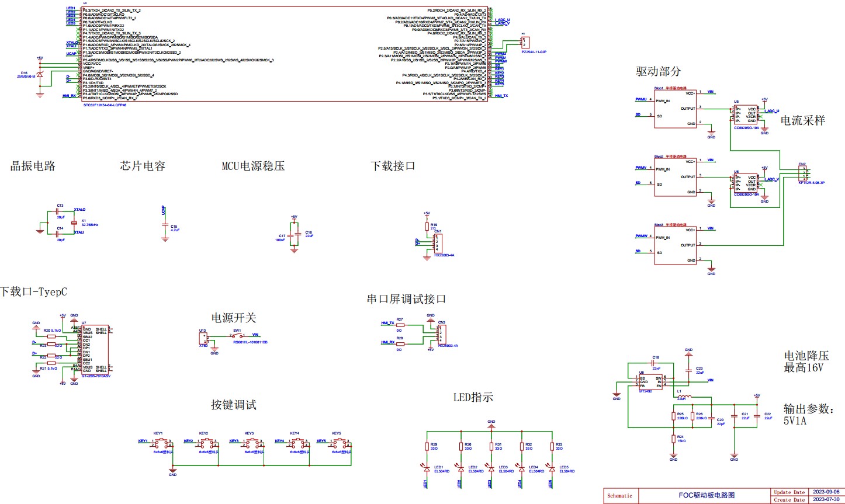The height and width of the screenshot is (504, 845).
Task: Click the U6 current sensor chip
Action: pyautogui.click(x=746, y=183)
